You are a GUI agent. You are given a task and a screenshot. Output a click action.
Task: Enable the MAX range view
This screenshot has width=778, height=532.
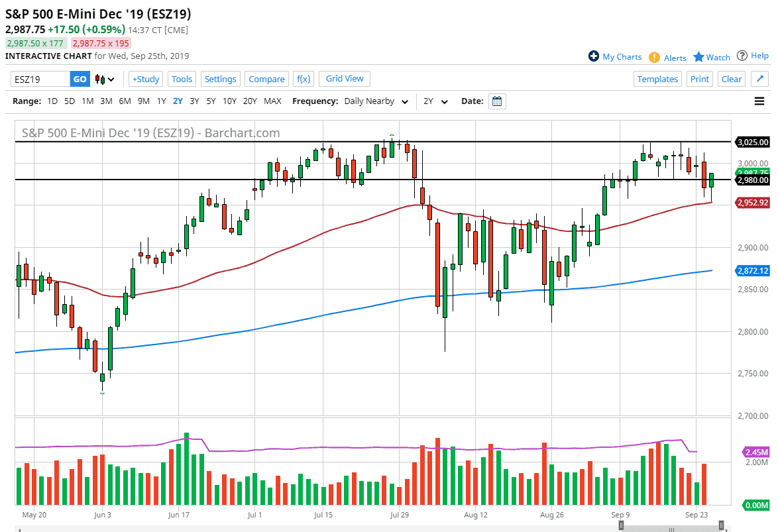coord(272,101)
